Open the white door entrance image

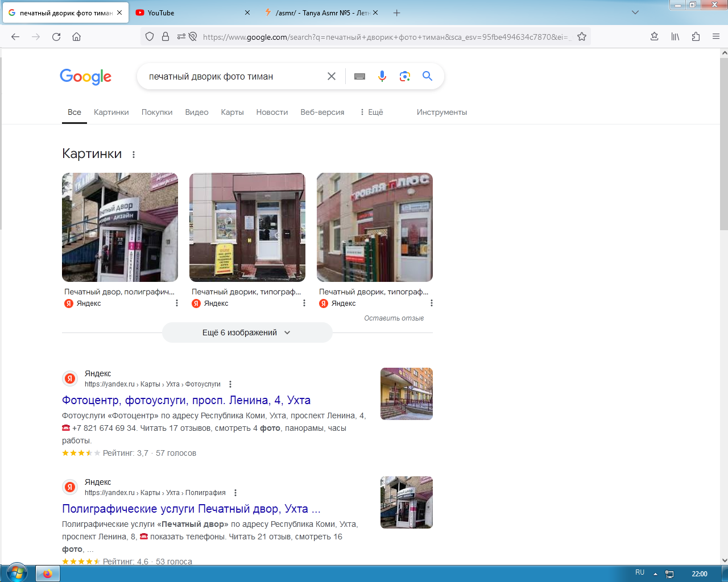[x=247, y=227]
